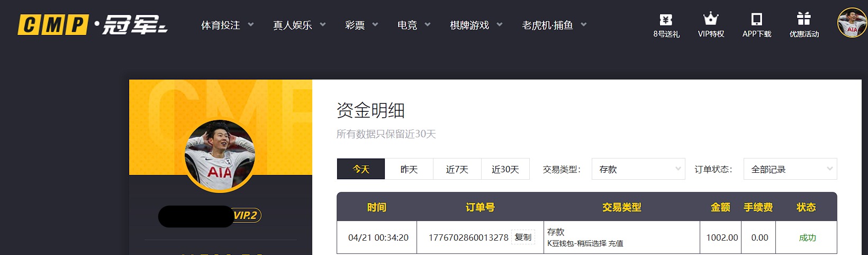Open the 体育投注 menu

pos(221,25)
